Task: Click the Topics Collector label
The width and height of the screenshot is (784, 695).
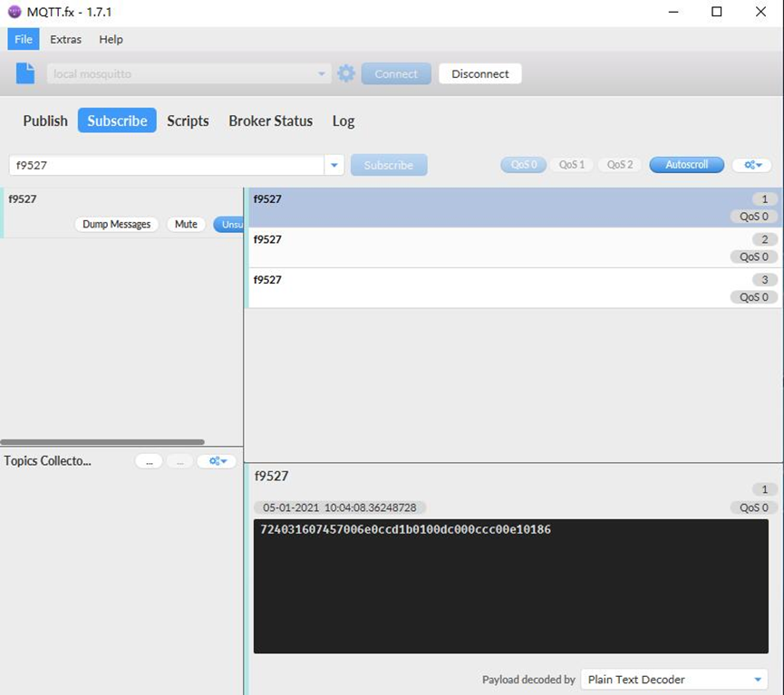Action: coord(47,460)
